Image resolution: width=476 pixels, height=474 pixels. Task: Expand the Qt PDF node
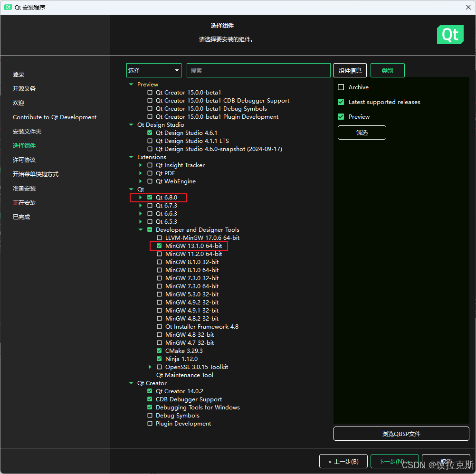pyautogui.click(x=141, y=173)
